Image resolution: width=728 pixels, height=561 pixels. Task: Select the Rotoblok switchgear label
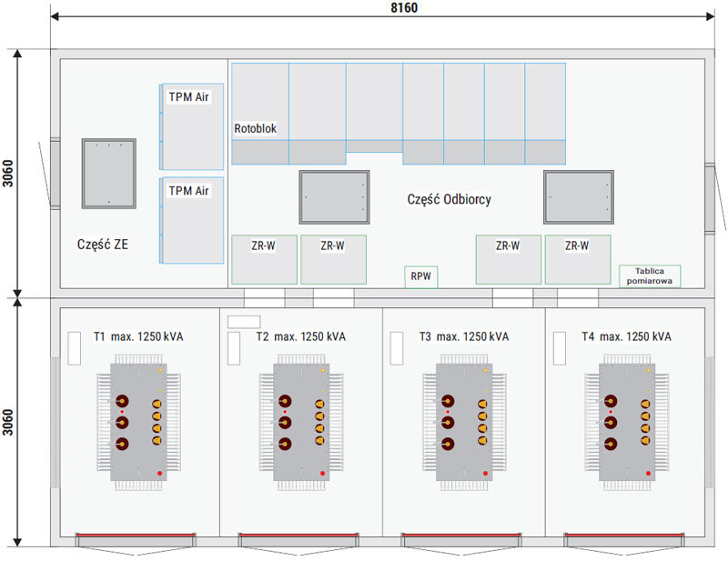[255, 129]
